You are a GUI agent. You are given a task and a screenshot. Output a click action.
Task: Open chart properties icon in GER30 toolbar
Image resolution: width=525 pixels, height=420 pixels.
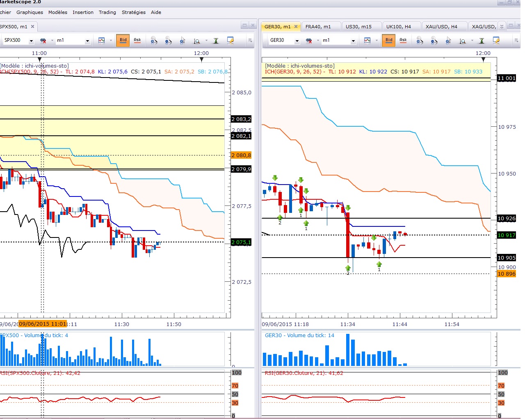tap(496, 40)
